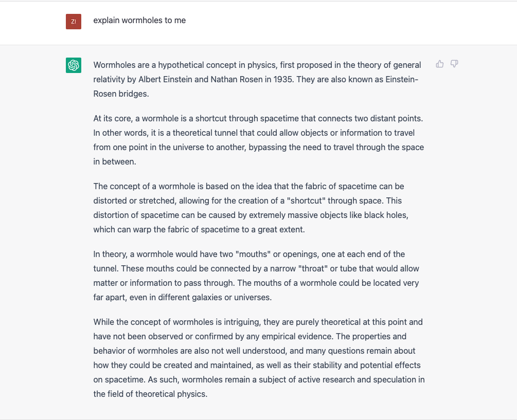
Task: Click the paragraph starting "In theory, a wormhole"
Action: [256, 276]
